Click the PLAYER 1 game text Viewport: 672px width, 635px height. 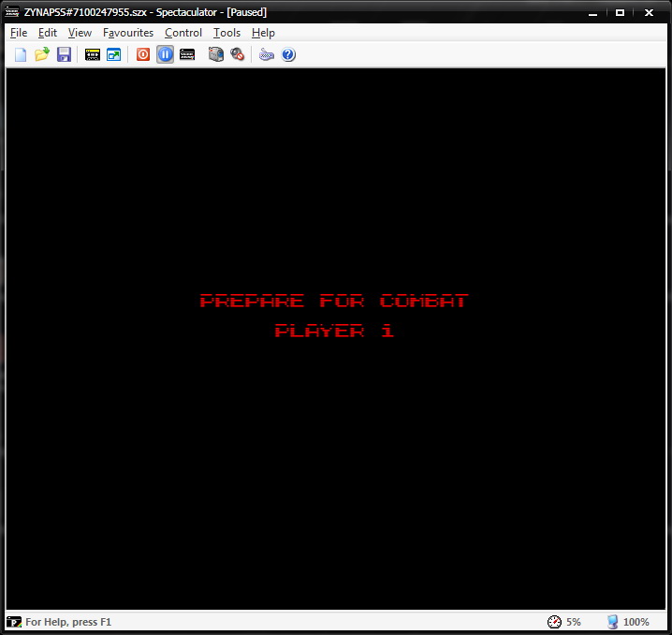point(334,331)
